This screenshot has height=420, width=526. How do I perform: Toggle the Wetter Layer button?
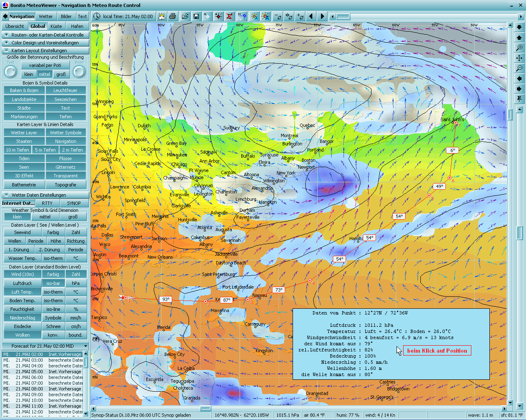point(24,133)
